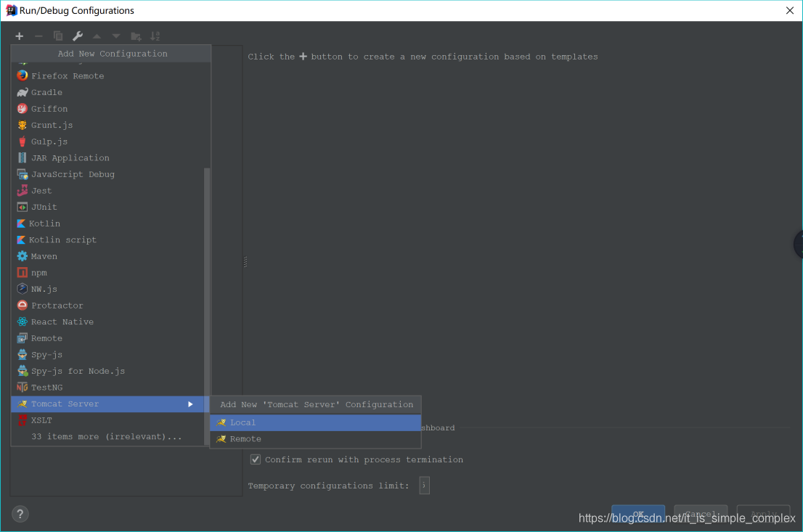Screen dimensions: 803x532
Task: Click the Remove Configuration minus icon
Action: (38, 36)
